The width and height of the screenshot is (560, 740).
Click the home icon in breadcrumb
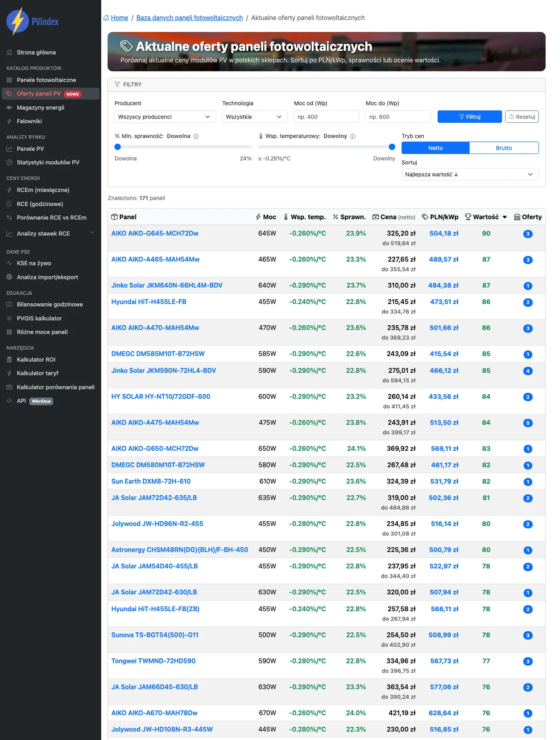pos(106,18)
